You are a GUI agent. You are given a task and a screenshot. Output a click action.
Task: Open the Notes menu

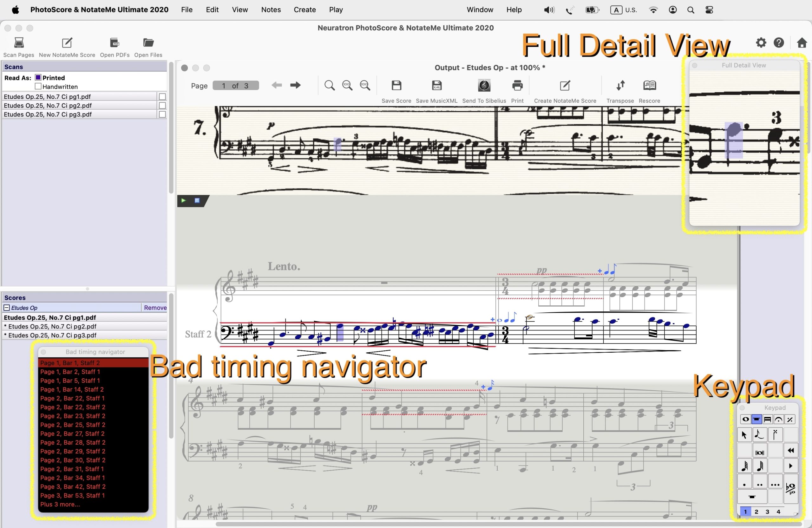tap(271, 10)
